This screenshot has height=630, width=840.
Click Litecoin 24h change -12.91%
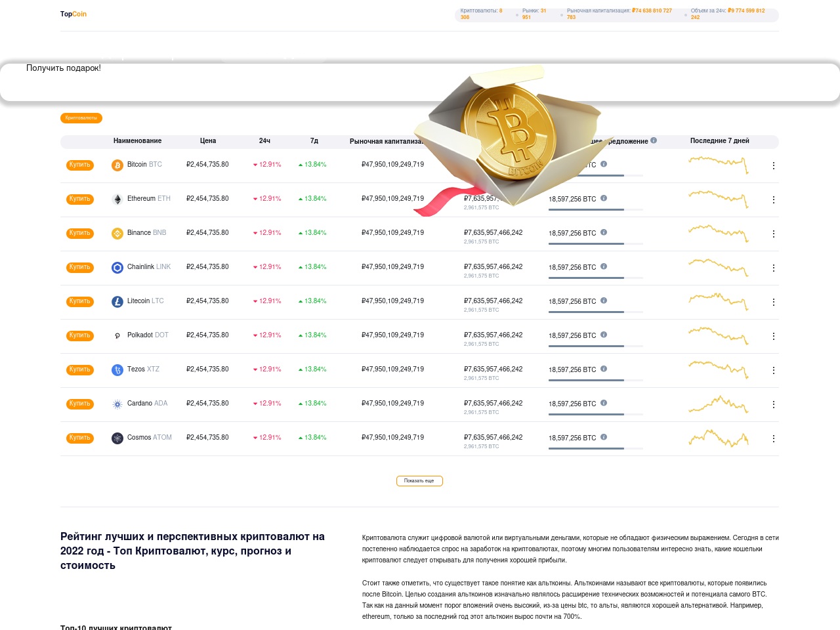(x=267, y=301)
